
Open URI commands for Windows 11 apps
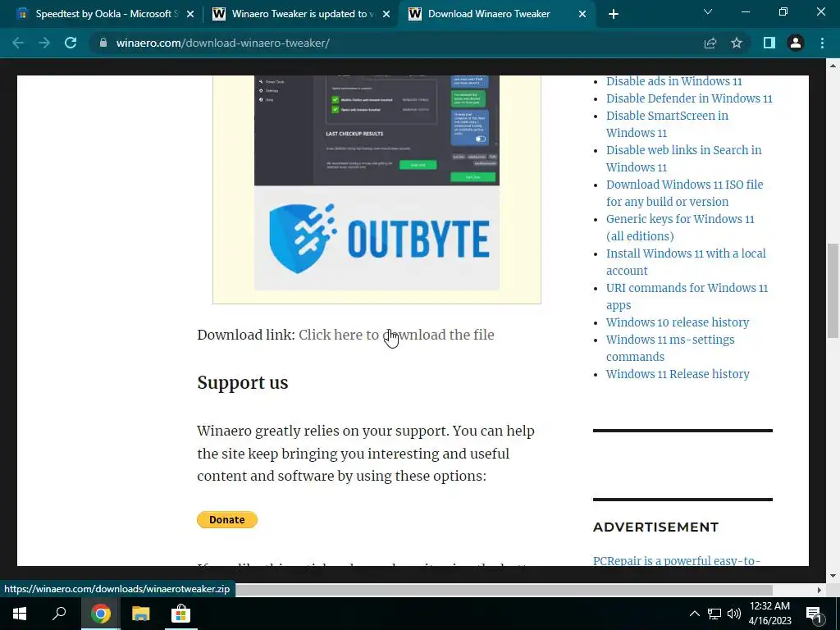click(x=687, y=296)
